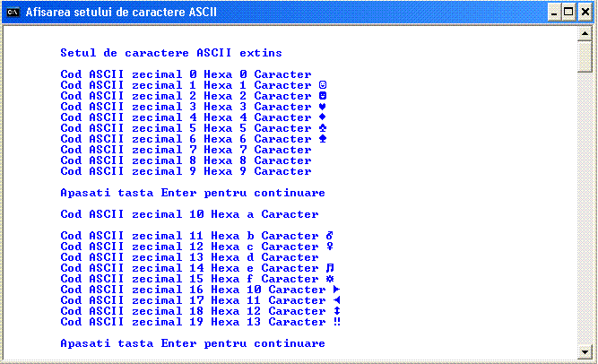This screenshot has width=598, height=364.
Task: Select the music note character for code 14
Action: point(330,268)
